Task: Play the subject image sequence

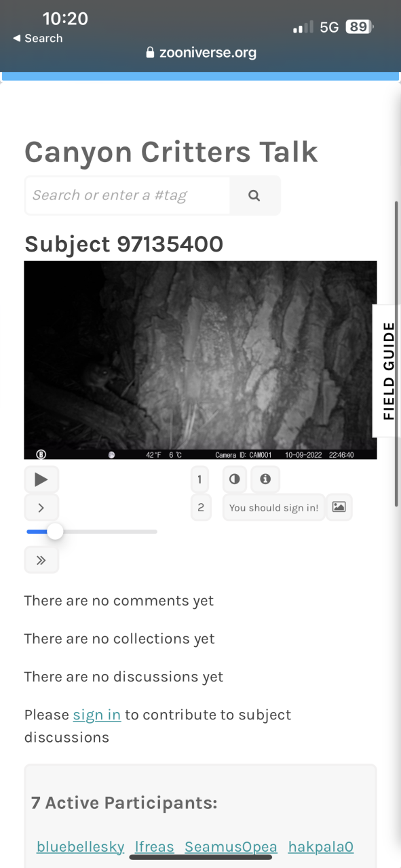Action: 41,479
